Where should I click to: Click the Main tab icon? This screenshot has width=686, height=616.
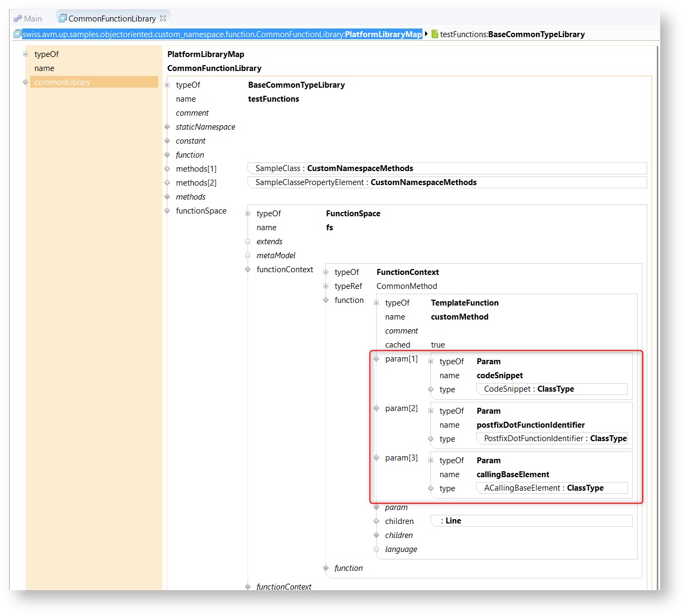pos(18,18)
